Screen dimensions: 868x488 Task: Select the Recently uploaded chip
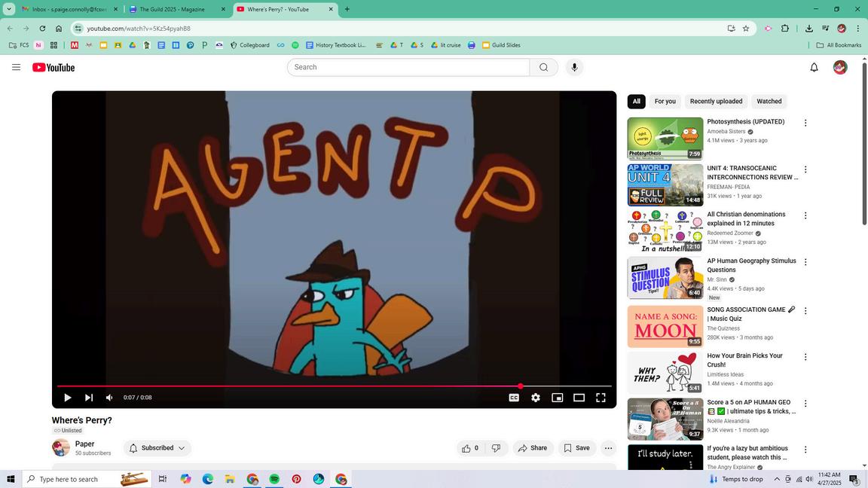716,101
